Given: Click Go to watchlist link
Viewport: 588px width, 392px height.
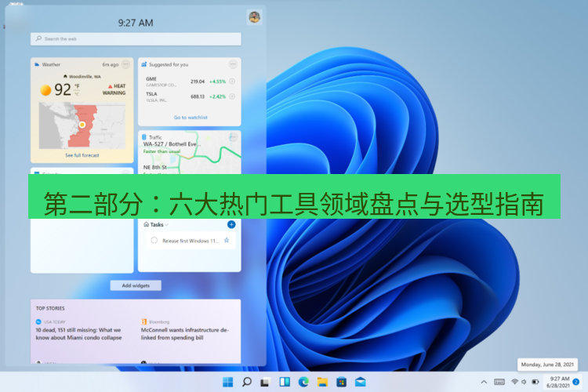Looking at the screenshot, I should 191,118.
